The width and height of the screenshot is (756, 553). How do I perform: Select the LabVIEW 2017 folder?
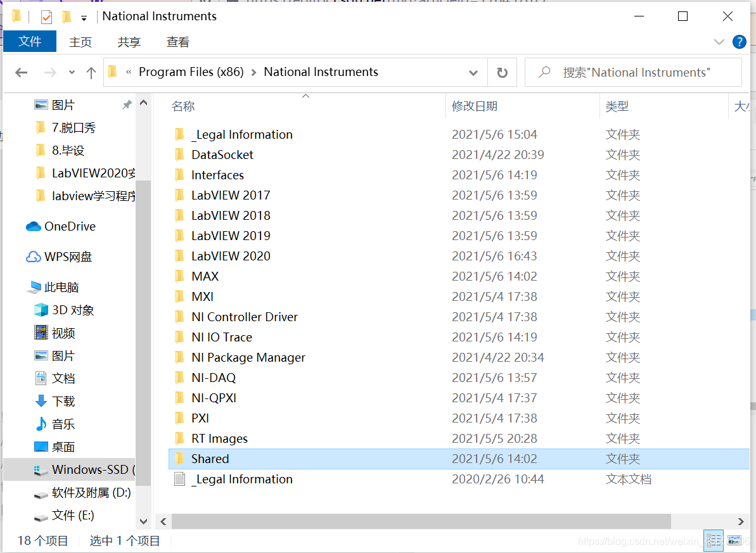pos(231,195)
